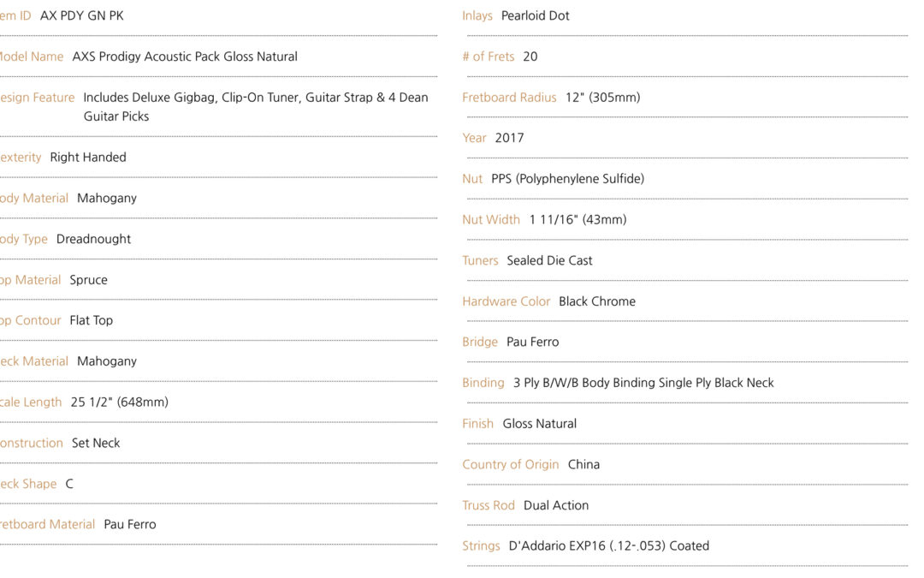Click the Sealed Die Cast tuners value
Image resolution: width=924 pixels, height=578 pixels.
[x=549, y=260]
